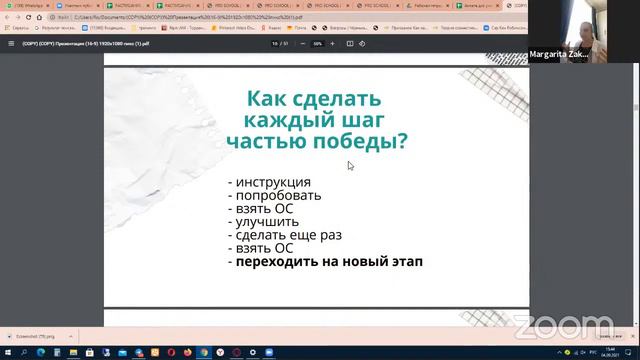
Task: Open the Программа Как за bookmark
Action: pyautogui.click(x=405, y=28)
